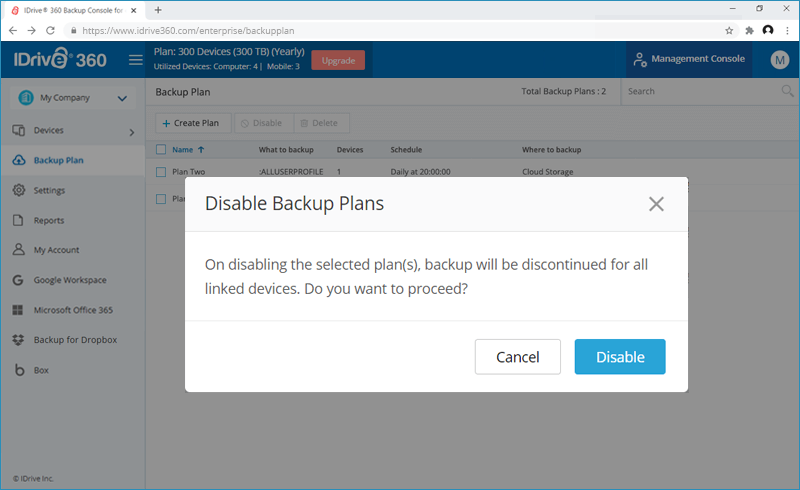Click the Reports document icon
The width and height of the screenshot is (800, 490).
[19, 220]
